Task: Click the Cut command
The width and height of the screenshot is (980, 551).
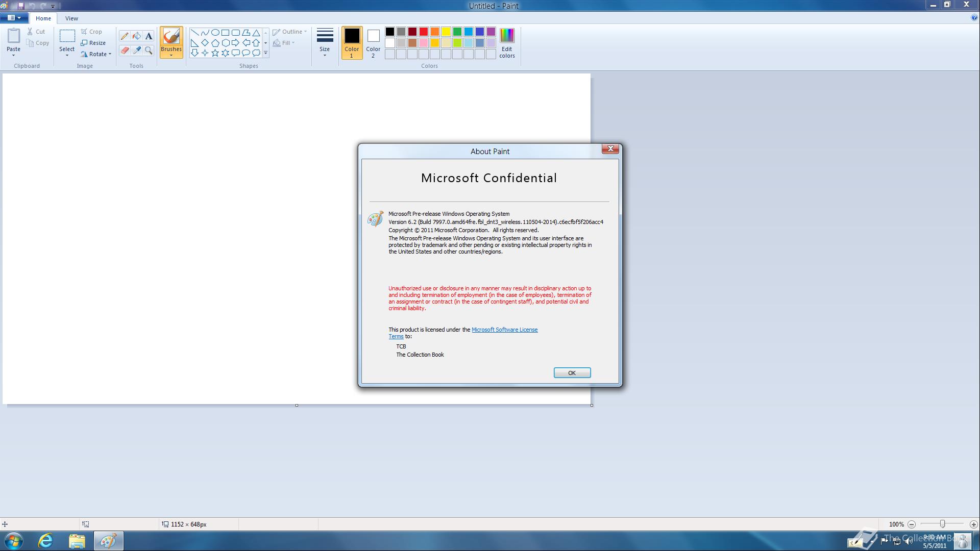Action: pos(36,32)
